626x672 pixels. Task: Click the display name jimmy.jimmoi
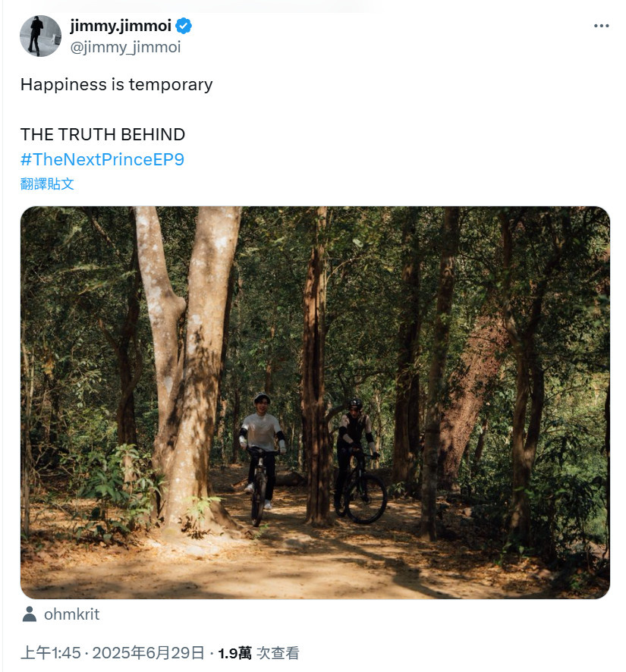pyautogui.click(x=121, y=26)
